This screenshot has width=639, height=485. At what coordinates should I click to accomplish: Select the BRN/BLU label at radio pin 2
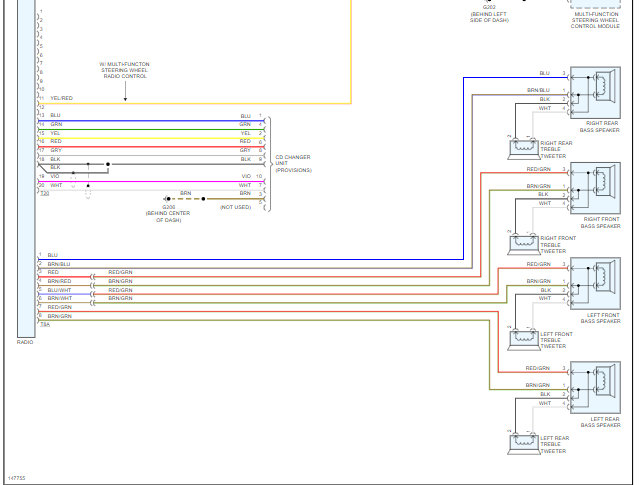pos(59,264)
